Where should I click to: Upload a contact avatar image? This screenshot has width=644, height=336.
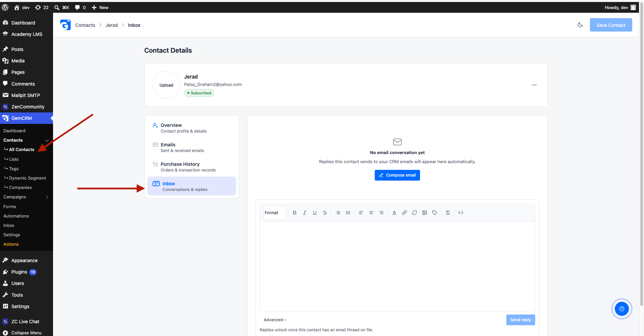[x=166, y=85]
